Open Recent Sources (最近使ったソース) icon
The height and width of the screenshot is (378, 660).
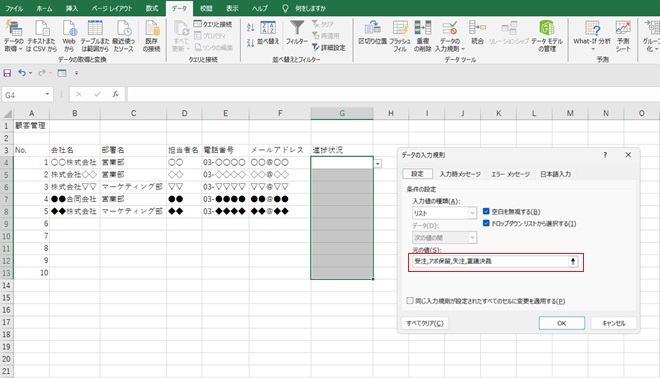tap(123, 36)
